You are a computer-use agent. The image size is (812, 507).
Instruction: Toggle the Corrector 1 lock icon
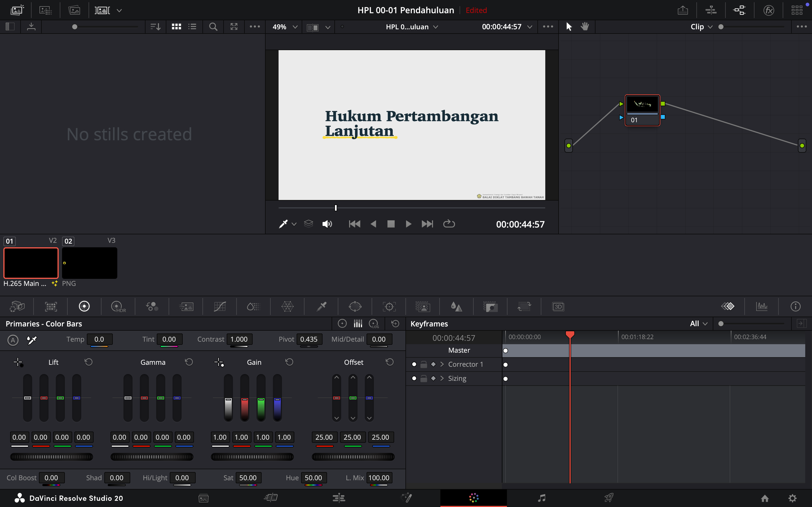[424, 364]
